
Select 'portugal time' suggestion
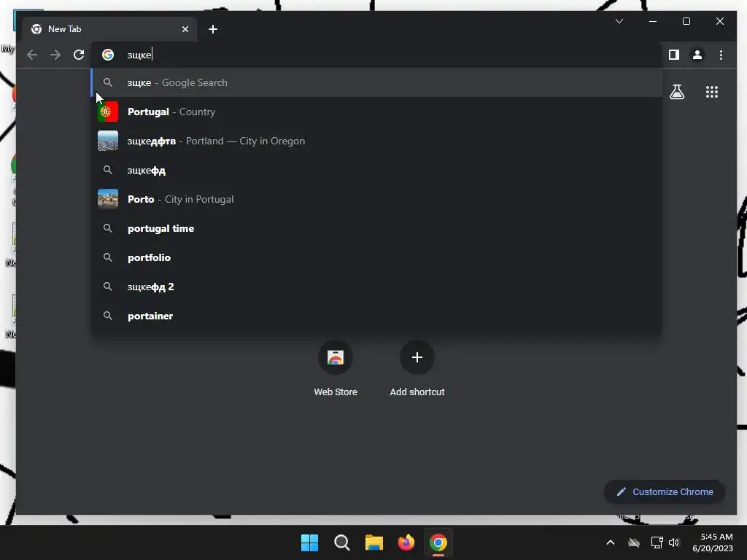[376, 228]
